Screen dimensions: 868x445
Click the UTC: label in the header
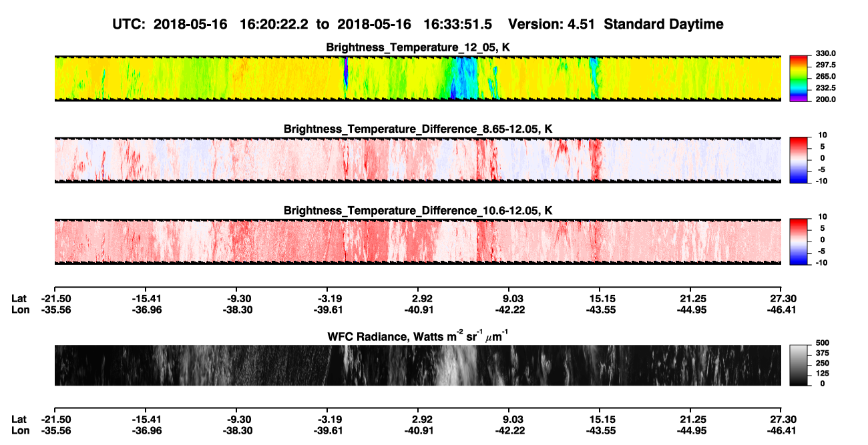click(129, 24)
